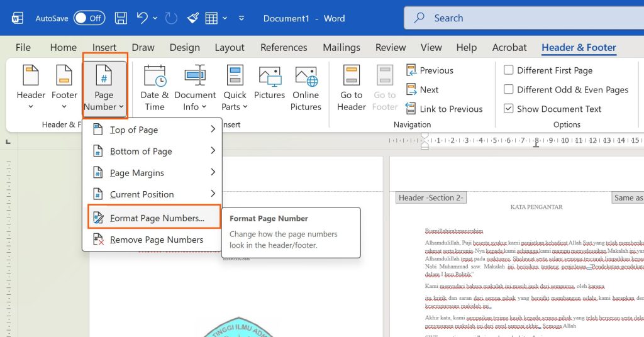The width and height of the screenshot is (644, 337).
Task: Open the Mailings tab
Action: point(341,48)
